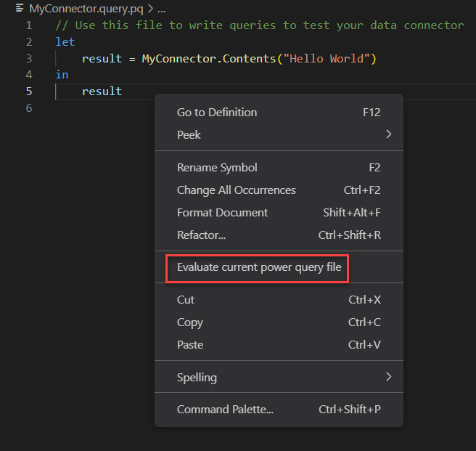Click the 'let' keyword on line 2
Viewport: 476px width, 451px height.
coord(65,41)
